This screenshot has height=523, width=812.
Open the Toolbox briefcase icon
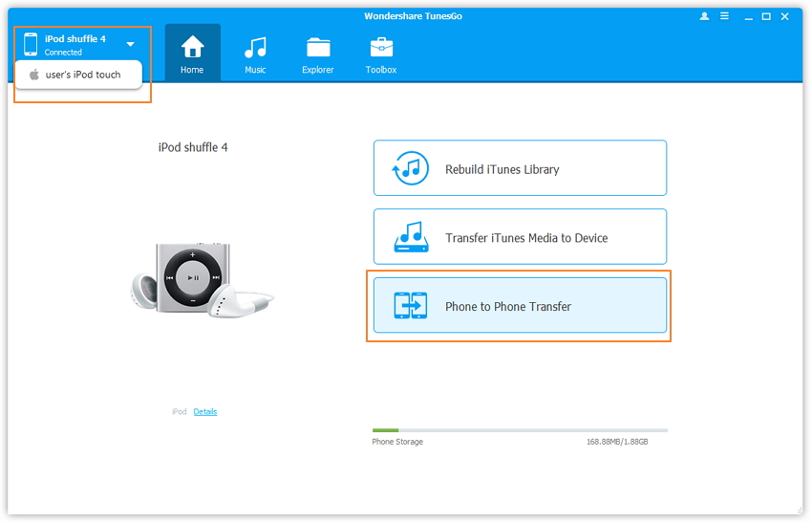pos(381,47)
